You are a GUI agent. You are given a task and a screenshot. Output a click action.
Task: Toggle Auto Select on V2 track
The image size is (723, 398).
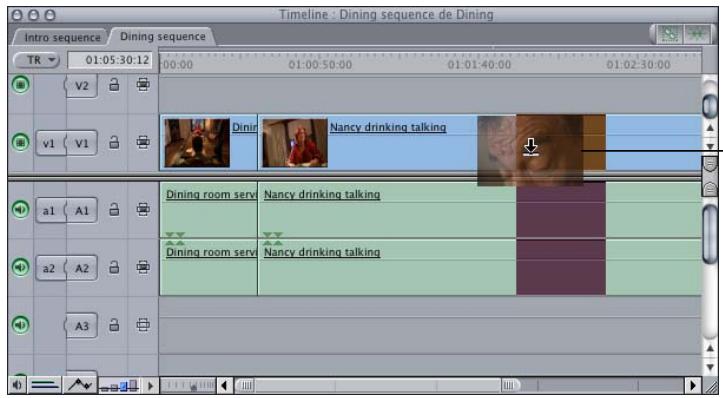click(143, 85)
